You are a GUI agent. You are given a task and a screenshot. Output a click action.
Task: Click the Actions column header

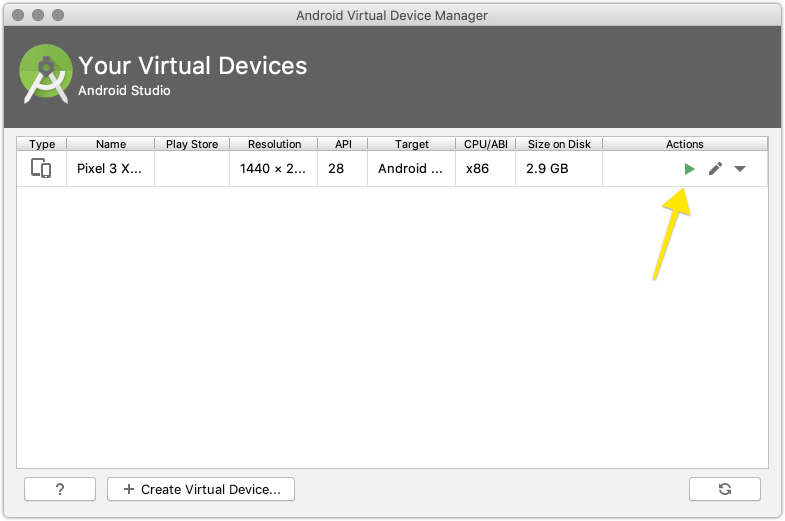[685, 144]
